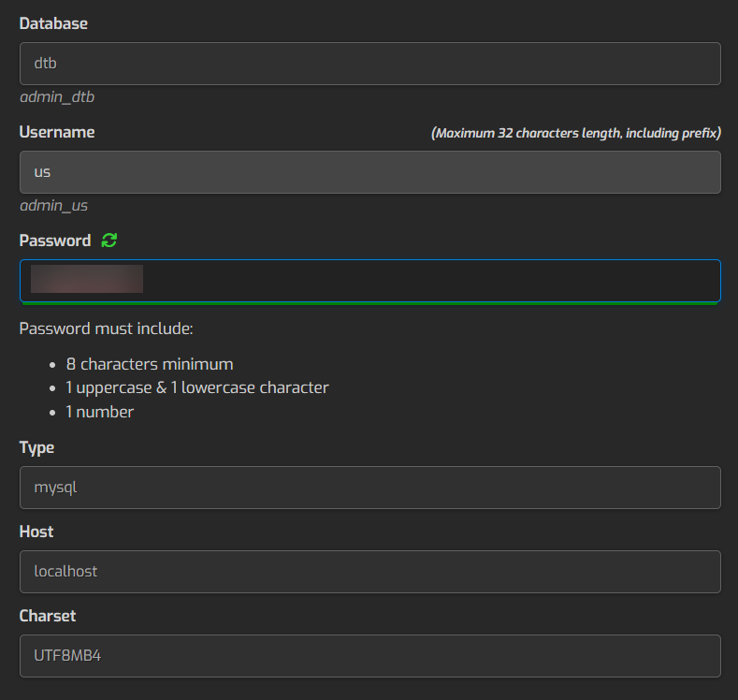The image size is (738, 700).
Task: Click the Password label text
Action: click(x=55, y=241)
